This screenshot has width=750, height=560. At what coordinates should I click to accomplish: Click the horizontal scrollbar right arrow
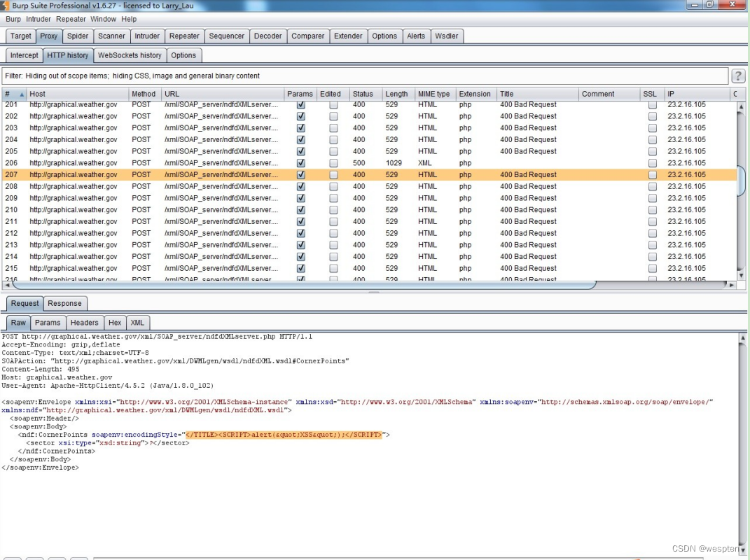[732, 285]
